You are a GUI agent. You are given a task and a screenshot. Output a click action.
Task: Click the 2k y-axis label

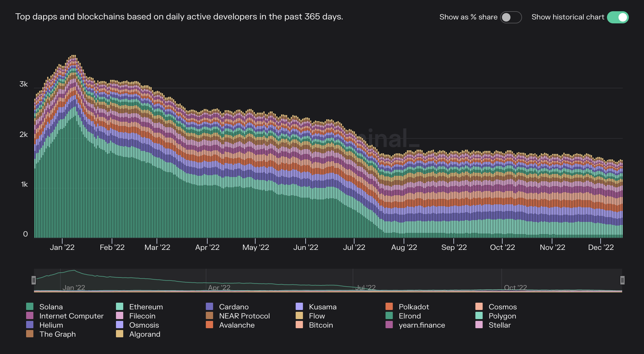[24, 134]
